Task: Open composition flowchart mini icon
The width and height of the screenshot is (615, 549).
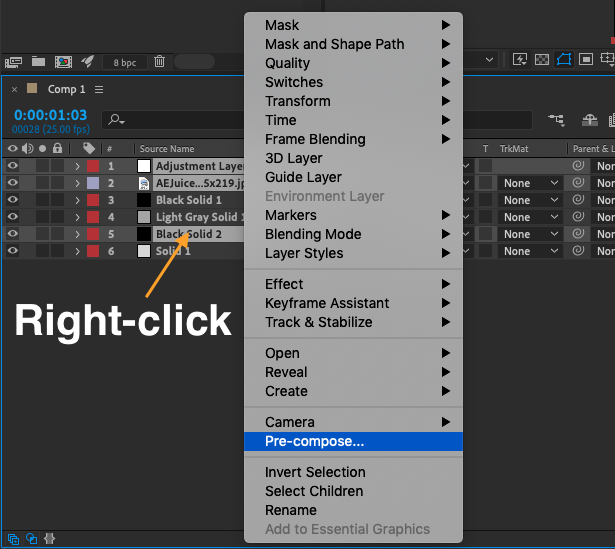Action: 556,120
